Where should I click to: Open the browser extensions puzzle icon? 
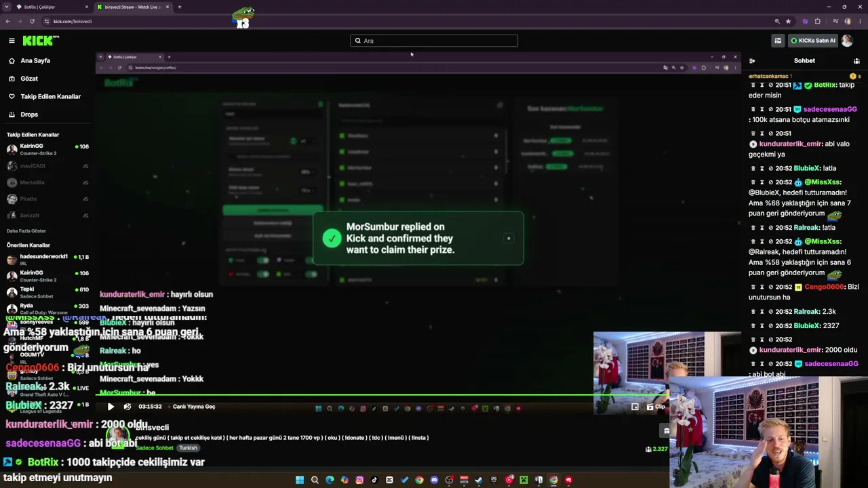click(818, 21)
